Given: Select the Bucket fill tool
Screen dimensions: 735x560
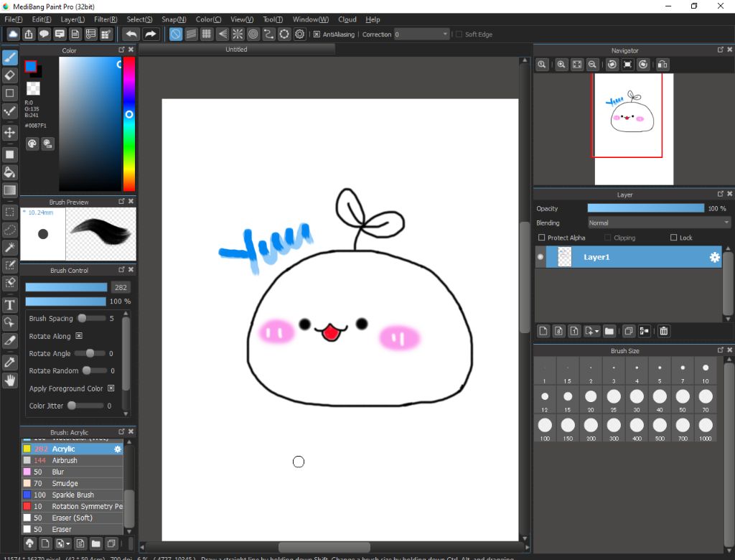Looking at the screenshot, I should tap(10, 172).
